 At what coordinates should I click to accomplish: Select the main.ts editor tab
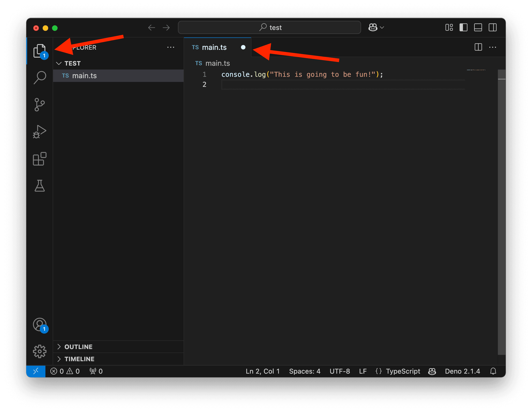pos(214,47)
